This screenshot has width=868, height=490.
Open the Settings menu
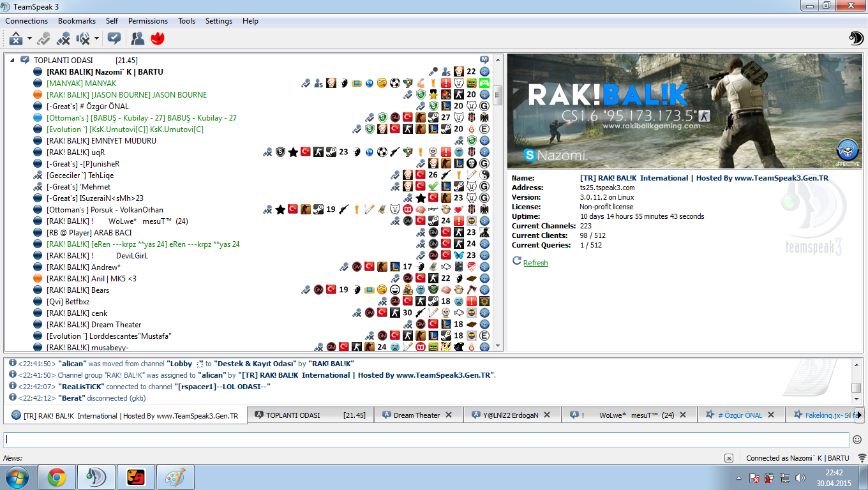click(x=219, y=21)
